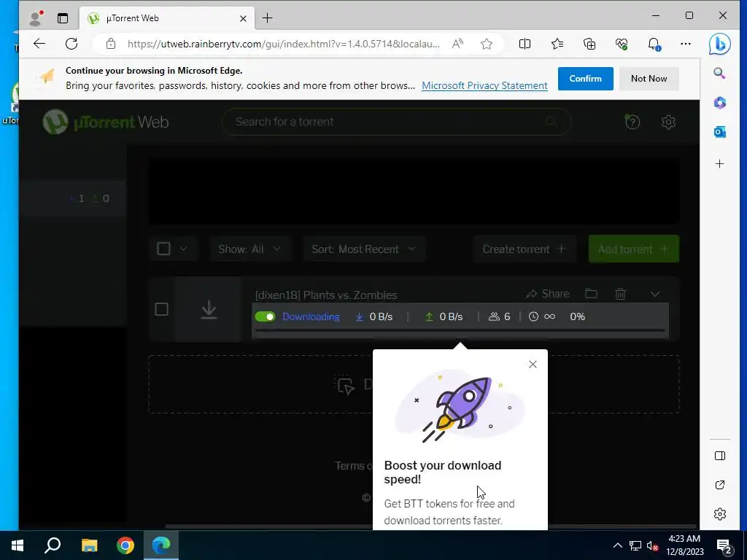Click the µTorrent Web logo

point(105,122)
